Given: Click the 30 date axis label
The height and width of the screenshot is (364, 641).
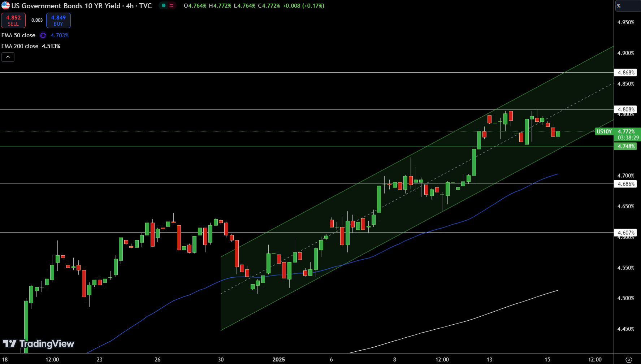Looking at the screenshot, I should click(x=221, y=360).
